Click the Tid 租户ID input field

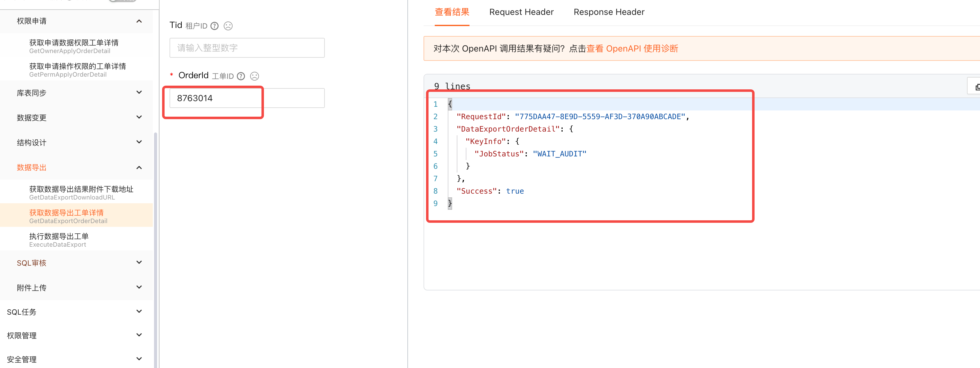click(247, 48)
